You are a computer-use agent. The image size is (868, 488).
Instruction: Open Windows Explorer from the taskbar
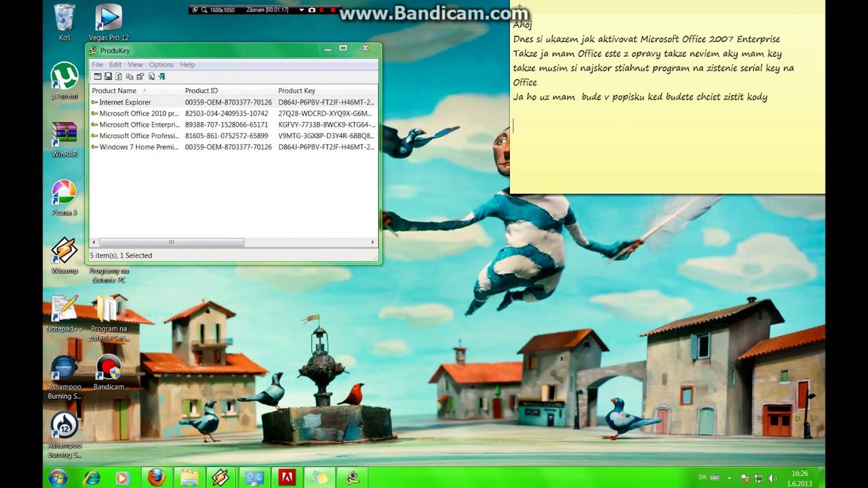point(189,478)
